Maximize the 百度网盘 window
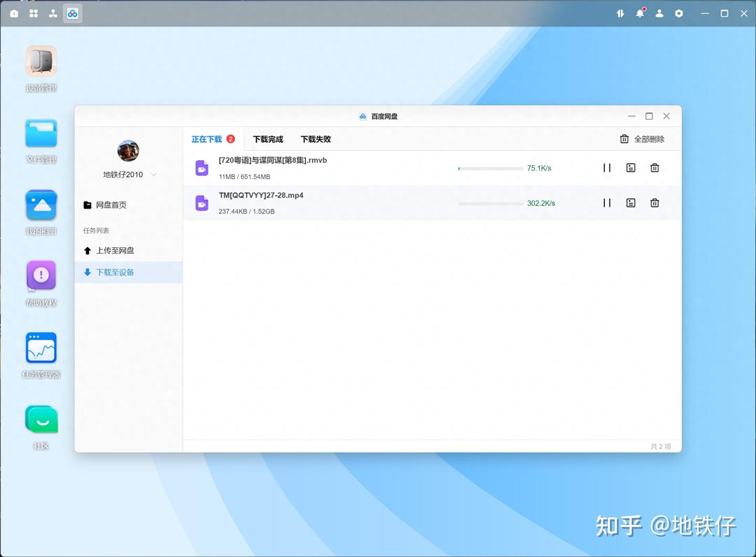 pos(649,116)
